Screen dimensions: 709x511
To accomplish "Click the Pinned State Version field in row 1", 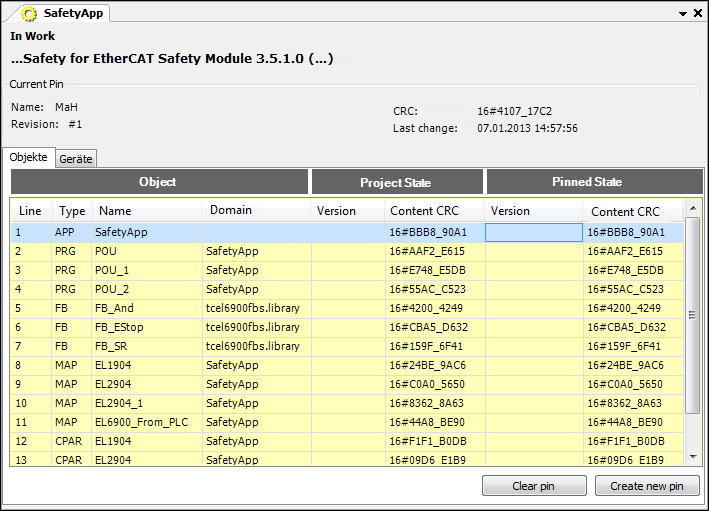I will point(533,232).
